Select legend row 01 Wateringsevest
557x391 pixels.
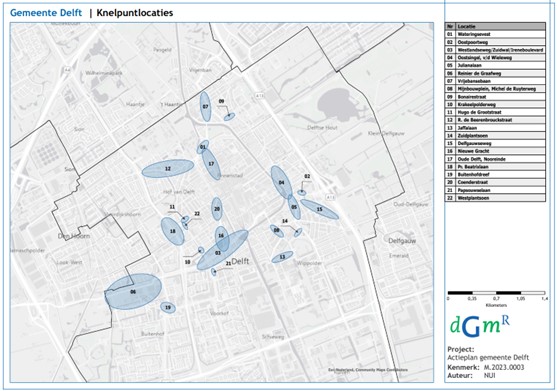click(495, 34)
